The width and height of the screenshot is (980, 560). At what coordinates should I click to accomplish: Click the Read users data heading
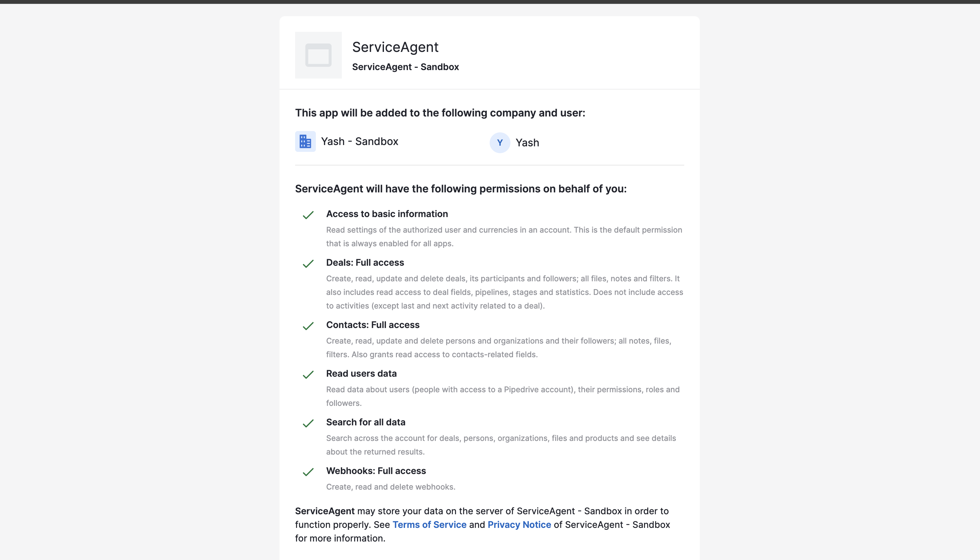click(361, 373)
